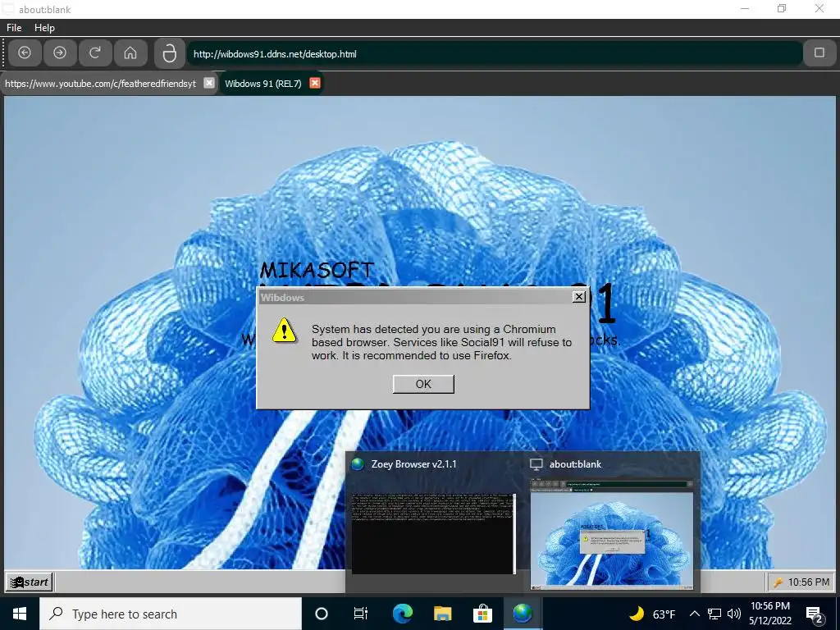
Task: Open the Windows Start menu
Action: click(20, 614)
